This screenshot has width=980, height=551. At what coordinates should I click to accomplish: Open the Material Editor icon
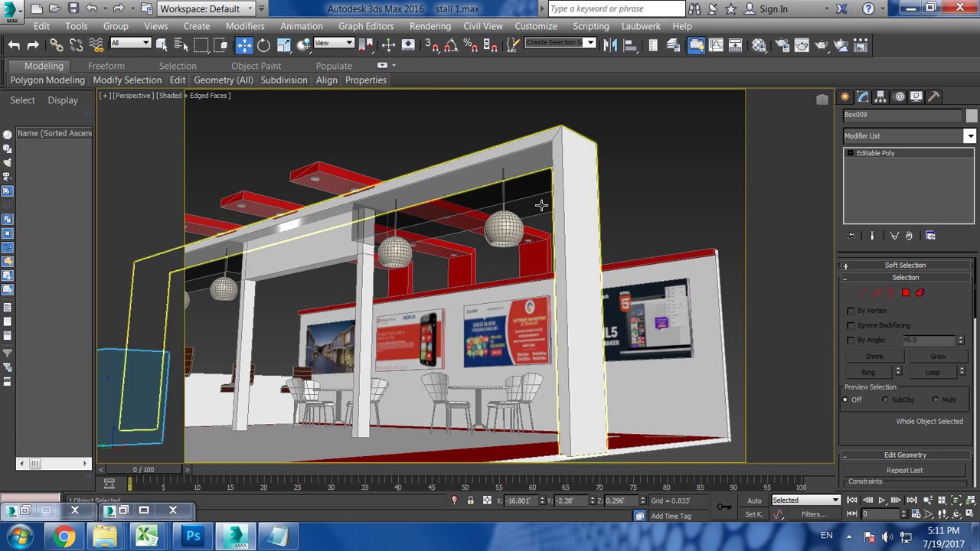click(759, 45)
